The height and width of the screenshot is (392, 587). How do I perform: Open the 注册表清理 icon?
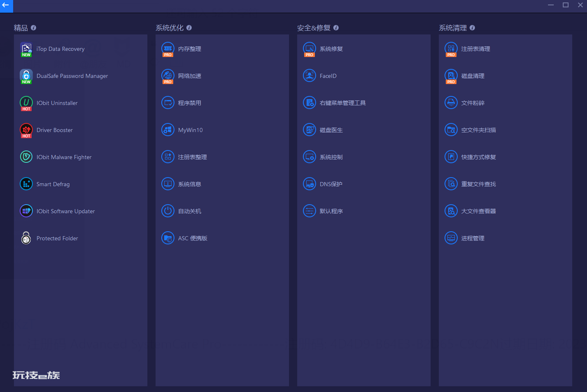click(x=451, y=49)
